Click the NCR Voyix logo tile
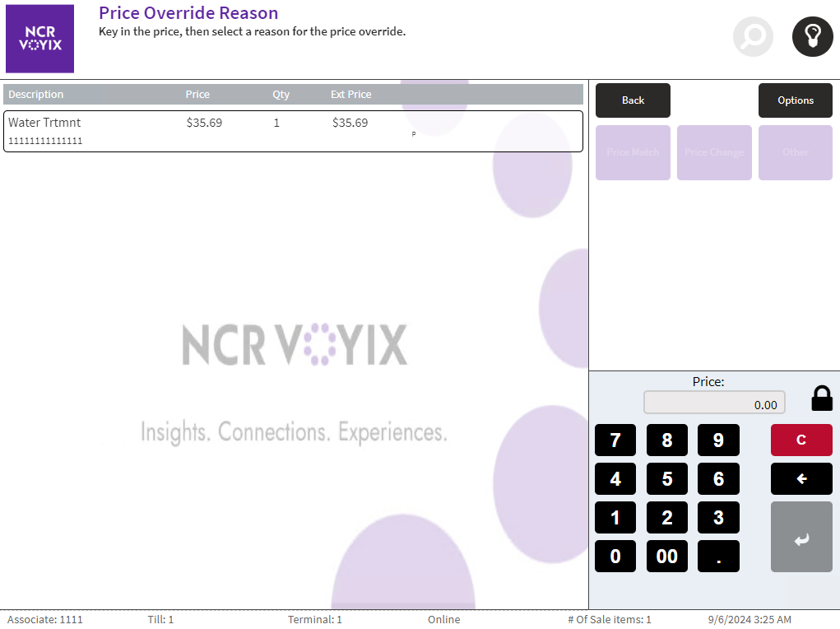Screen dimensions: 840x629 tap(39, 39)
